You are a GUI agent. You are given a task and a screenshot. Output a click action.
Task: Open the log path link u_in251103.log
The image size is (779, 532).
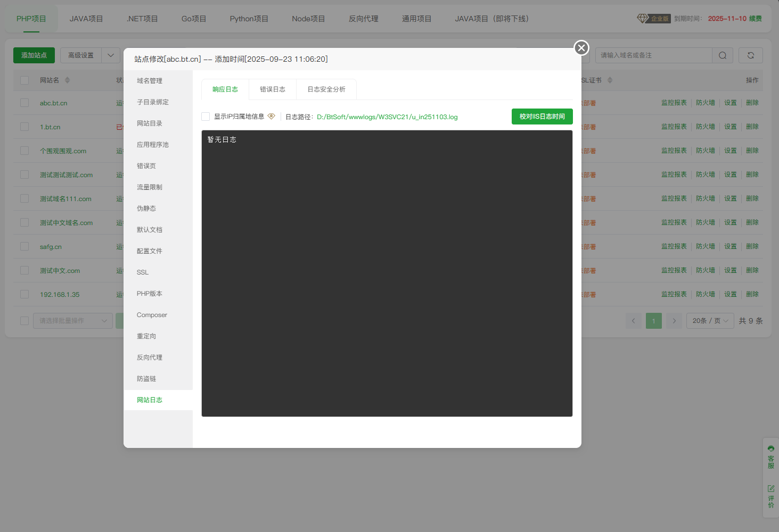(x=387, y=117)
